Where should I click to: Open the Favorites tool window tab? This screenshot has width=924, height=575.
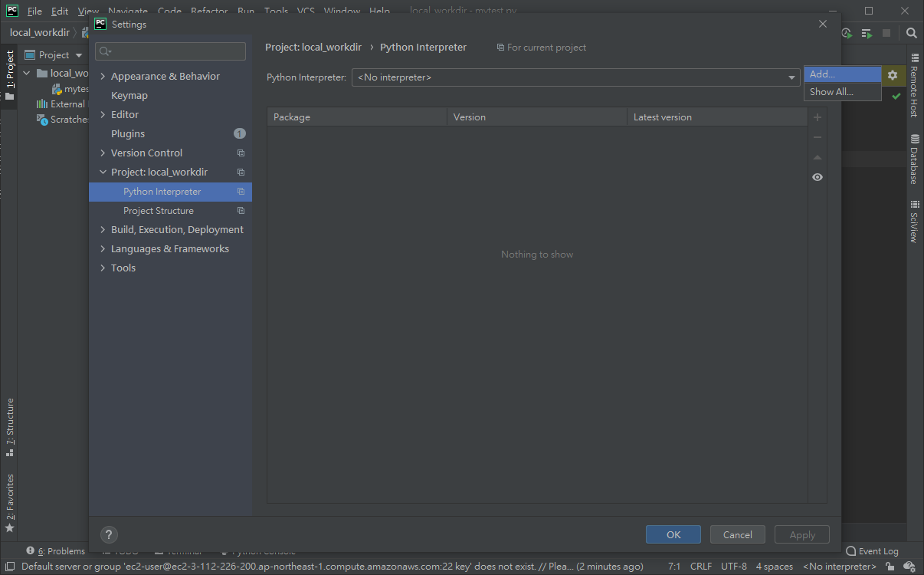point(9,503)
